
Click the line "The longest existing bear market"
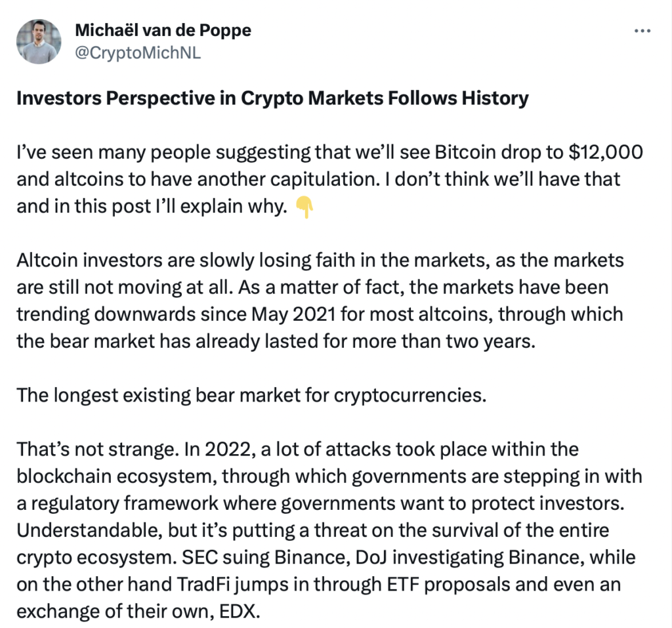[251, 396]
